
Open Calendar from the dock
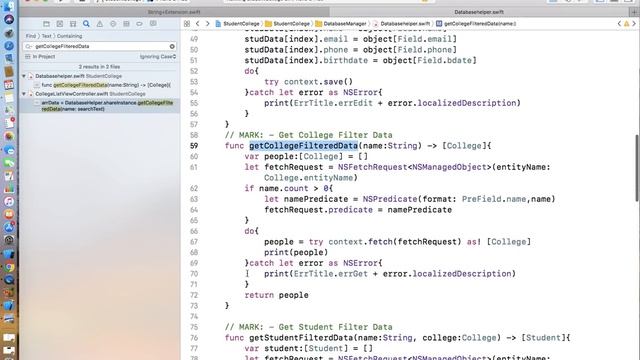[9, 85]
